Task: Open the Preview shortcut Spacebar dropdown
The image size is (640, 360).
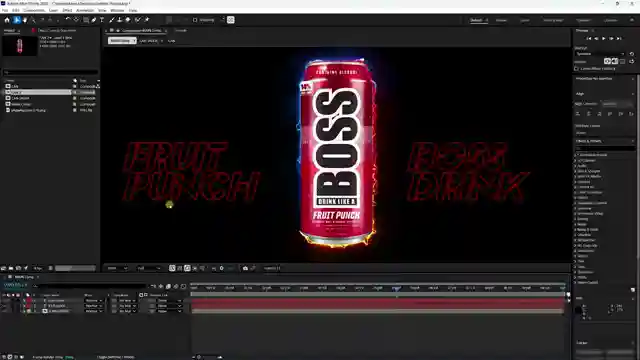Action: coord(600,54)
